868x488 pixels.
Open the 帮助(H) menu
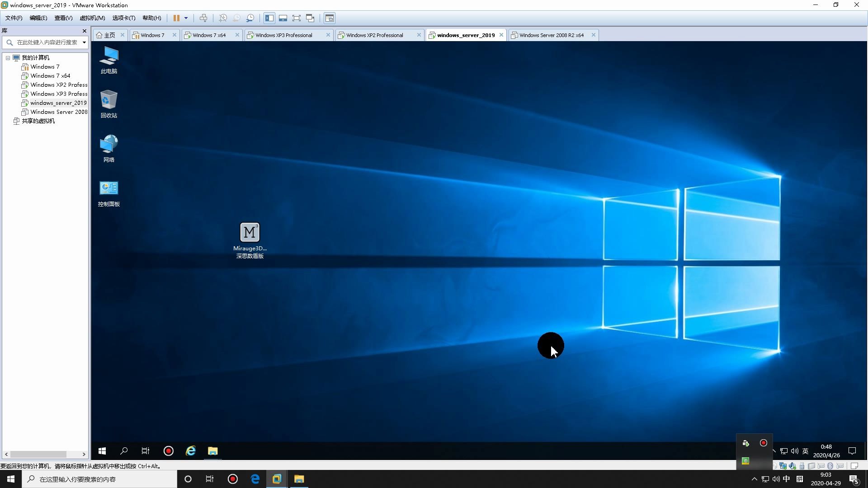(x=151, y=18)
